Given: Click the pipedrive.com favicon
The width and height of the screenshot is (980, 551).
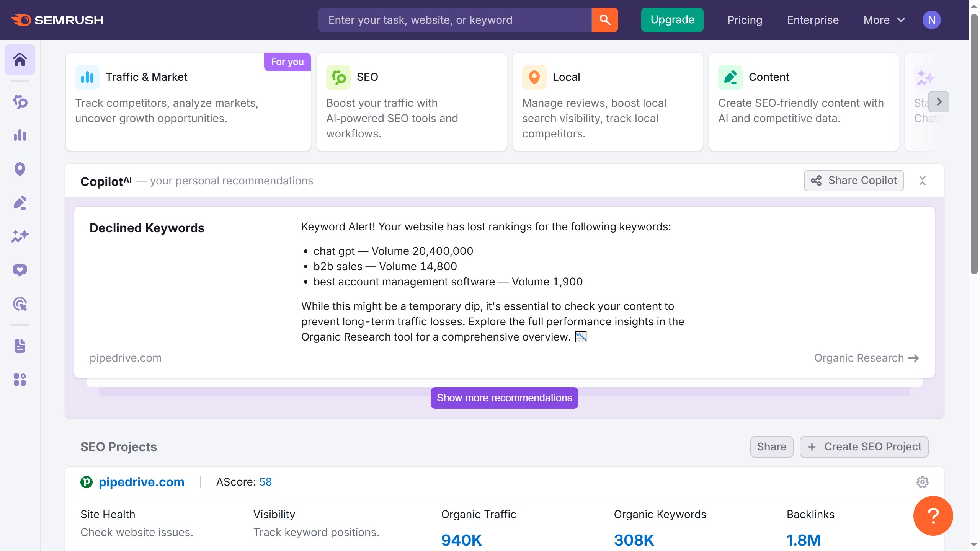Looking at the screenshot, I should pos(87,482).
